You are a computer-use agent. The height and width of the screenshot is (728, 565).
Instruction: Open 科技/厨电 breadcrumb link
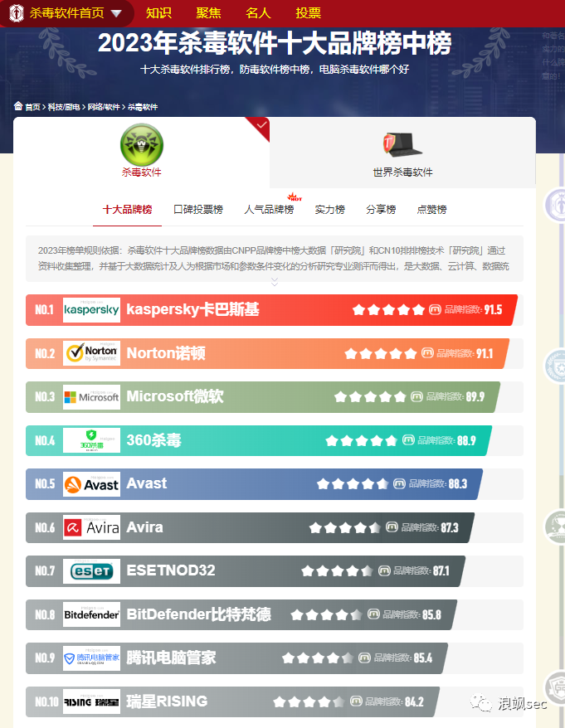64,107
